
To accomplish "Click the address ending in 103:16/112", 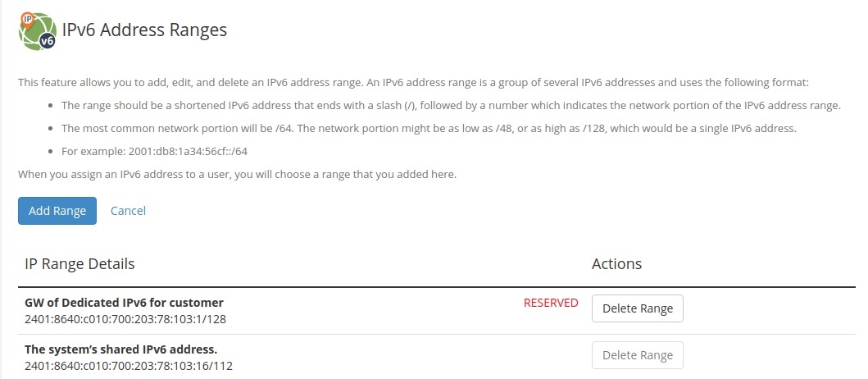I will (128, 365).
